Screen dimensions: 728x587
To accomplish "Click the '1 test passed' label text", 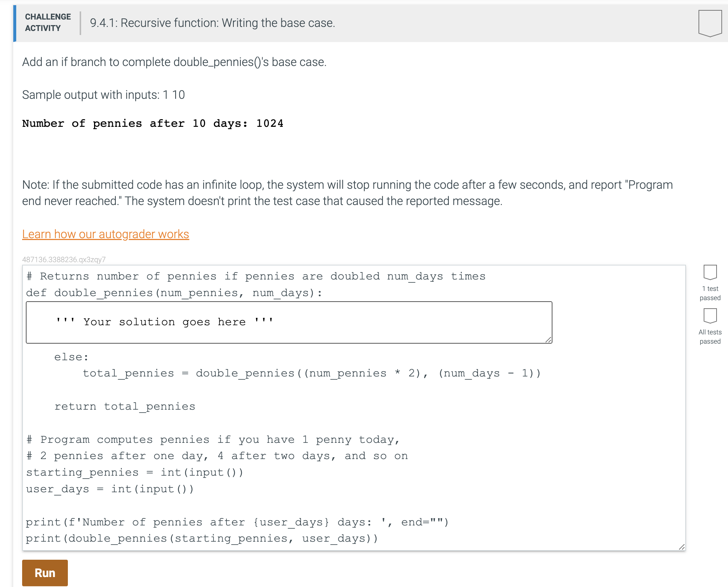I will (x=710, y=293).
